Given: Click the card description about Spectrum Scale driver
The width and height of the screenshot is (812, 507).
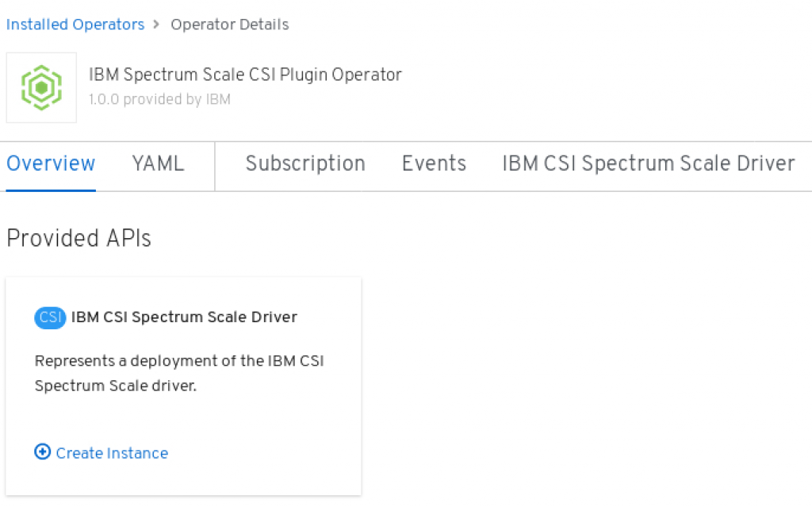Looking at the screenshot, I should pos(180,373).
